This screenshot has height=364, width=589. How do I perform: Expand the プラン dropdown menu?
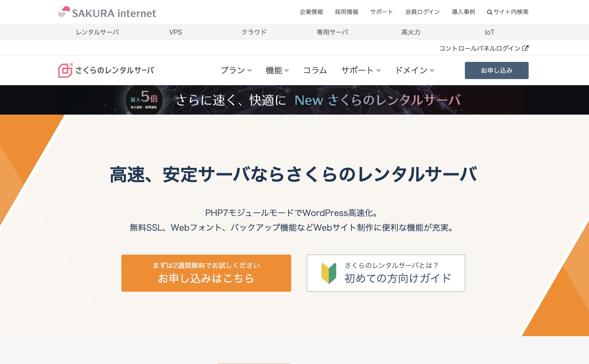[x=236, y=70]
